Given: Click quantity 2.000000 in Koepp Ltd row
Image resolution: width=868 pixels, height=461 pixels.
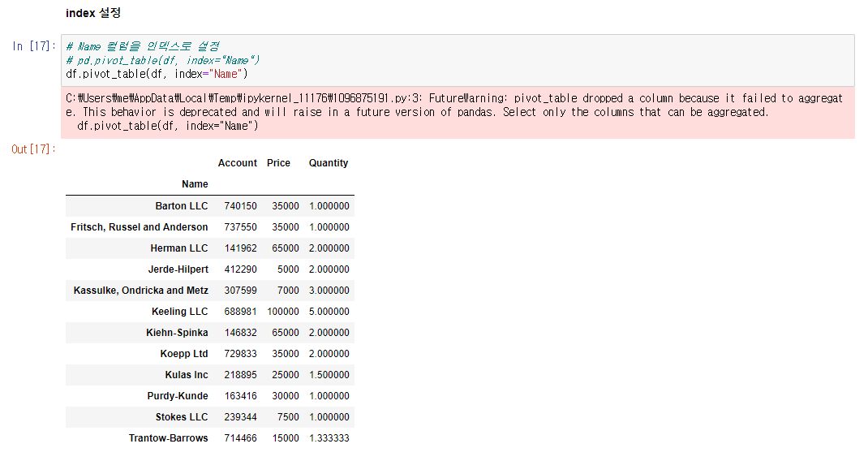Looking at the screenshot, I should click(x=329, y=353).
